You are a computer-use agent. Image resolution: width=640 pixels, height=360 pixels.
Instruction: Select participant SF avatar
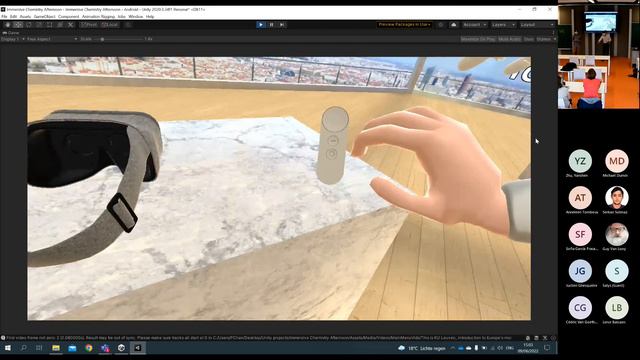(x=580, y=234)
